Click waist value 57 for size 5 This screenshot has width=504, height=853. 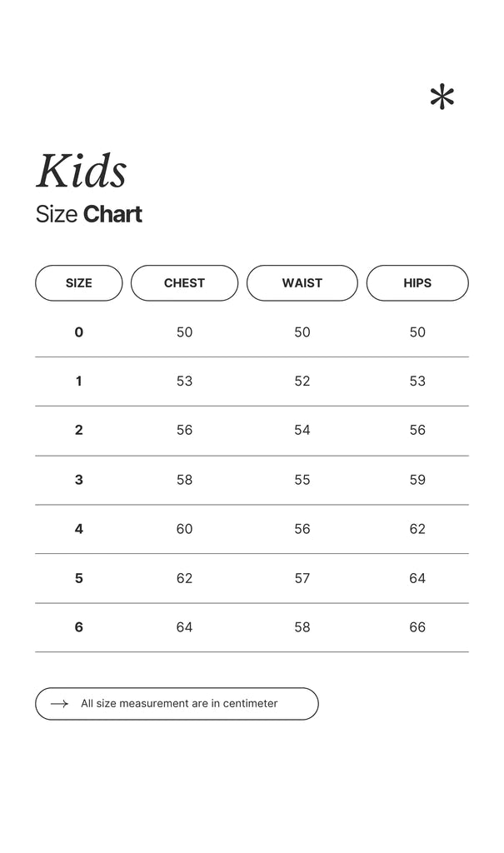point(302,578)
